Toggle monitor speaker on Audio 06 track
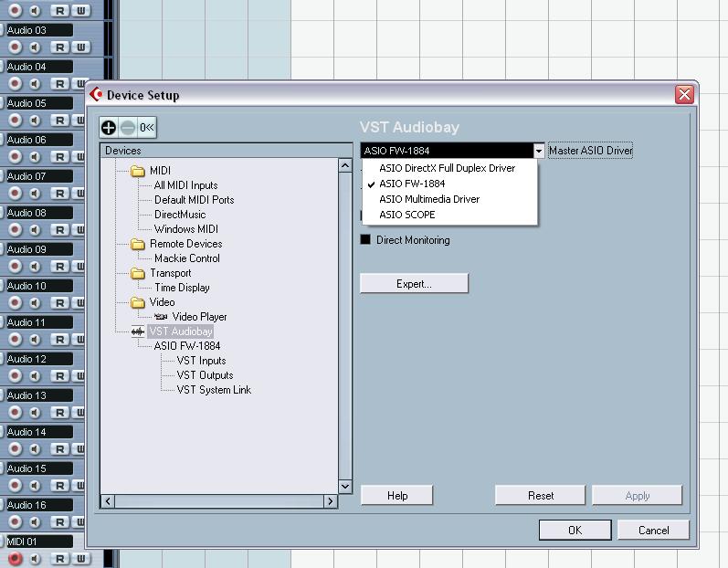 coord(35,156)
